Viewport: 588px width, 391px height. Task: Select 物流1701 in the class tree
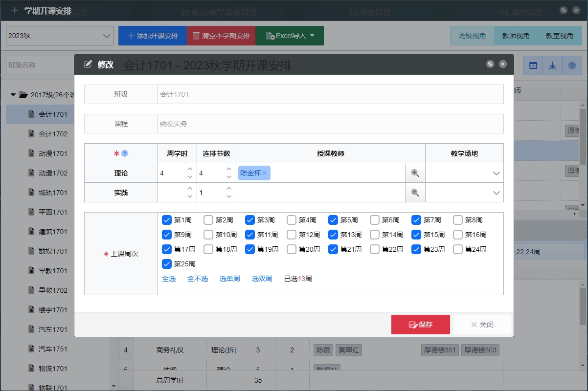tap(53, 369)
